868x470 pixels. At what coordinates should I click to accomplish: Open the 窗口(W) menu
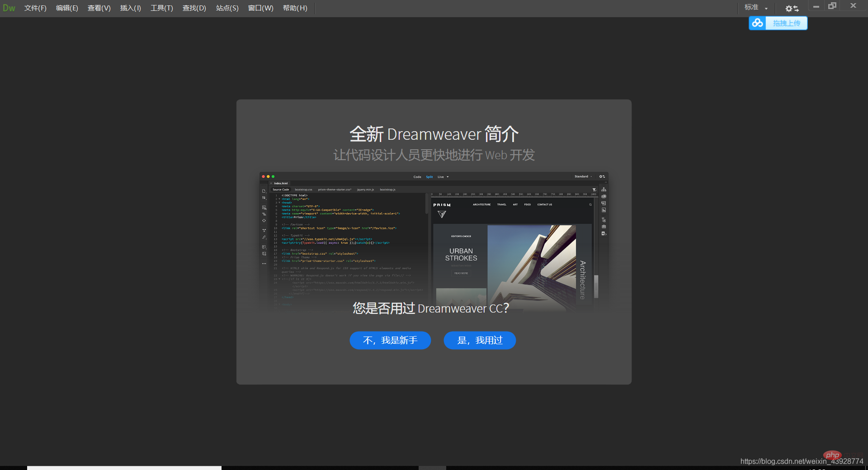point(261,8)
